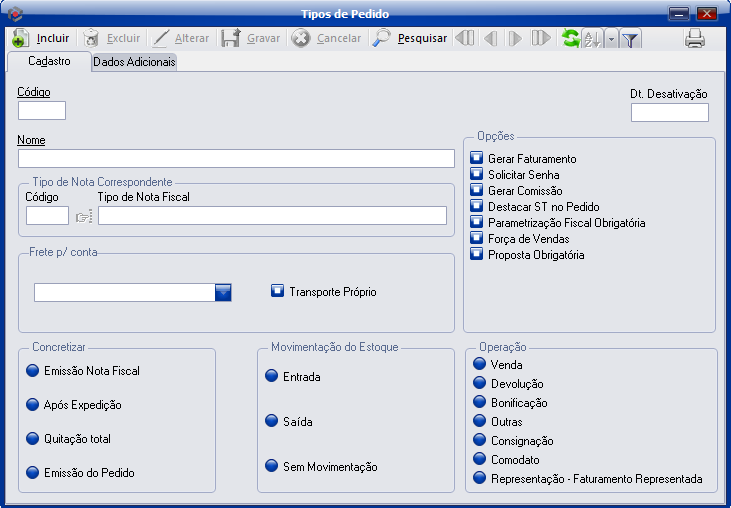Open Pesquisar with the magnifier icon
The height and width of the screenshot is (508, 731).
(x=409, y=39)
